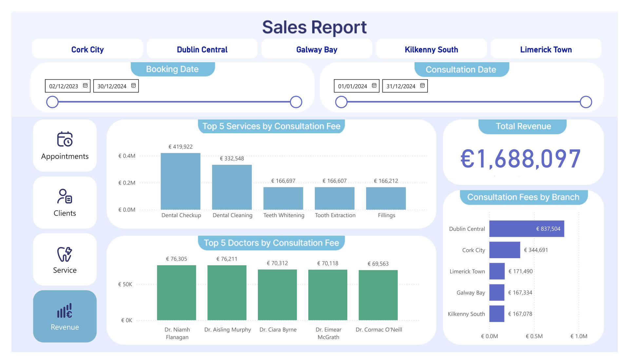This screenshot has width=629, height=364.
Task: Select the Limerick Town branch bar
Action: 497,271
